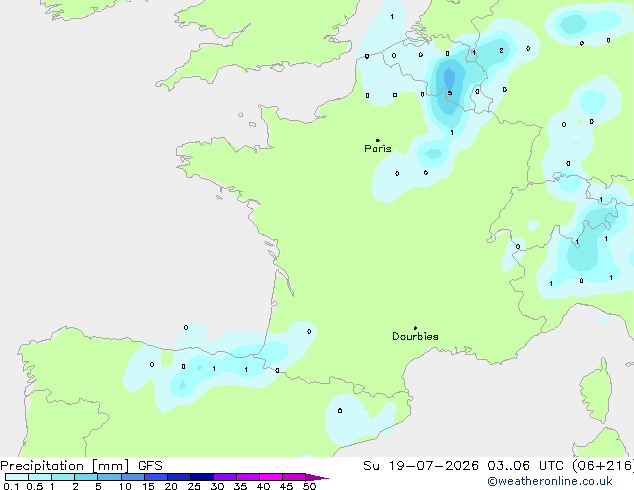
Task: Click the Paris city label
Action: pyautogui.click(x=378, y=149)
